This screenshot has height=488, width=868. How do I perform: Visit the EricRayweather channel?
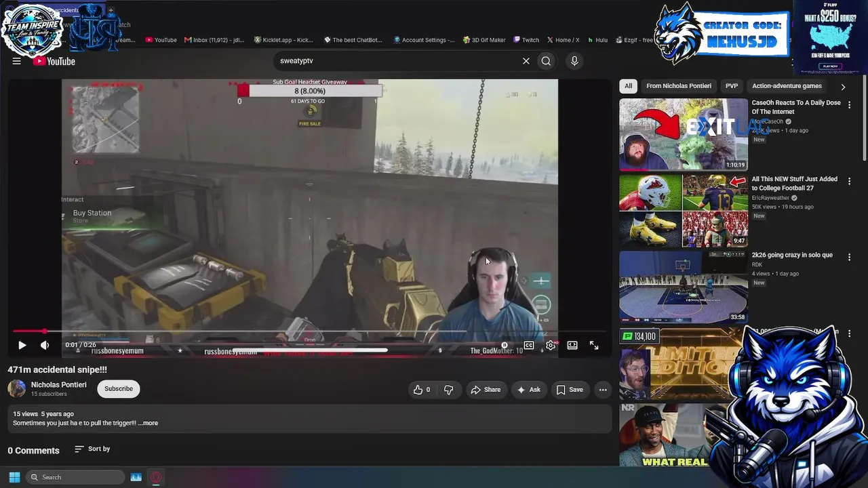[770, 198]
